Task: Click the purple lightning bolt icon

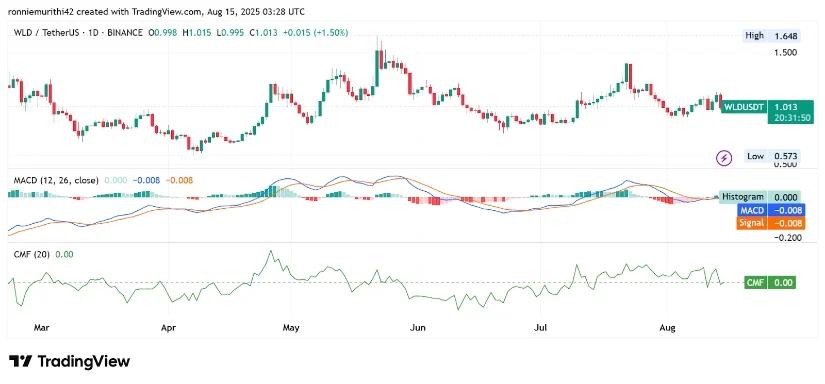Action: point(725,157)
